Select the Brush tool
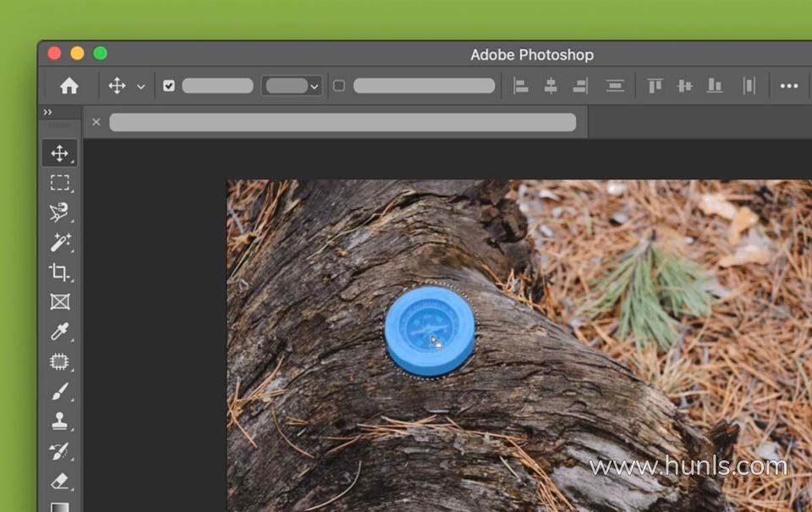This screenshot has height=512, width=812. (x=59, y=391)
